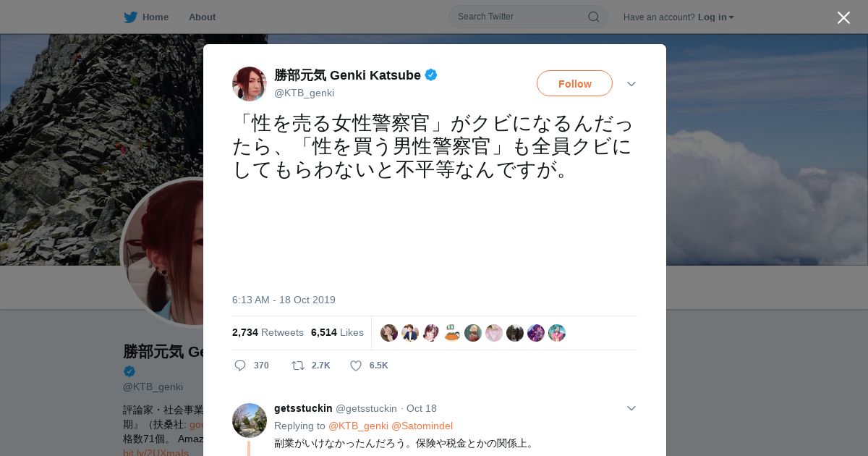Open the Log in dropdown
This screenshot has width=868, height=456.
716,17
